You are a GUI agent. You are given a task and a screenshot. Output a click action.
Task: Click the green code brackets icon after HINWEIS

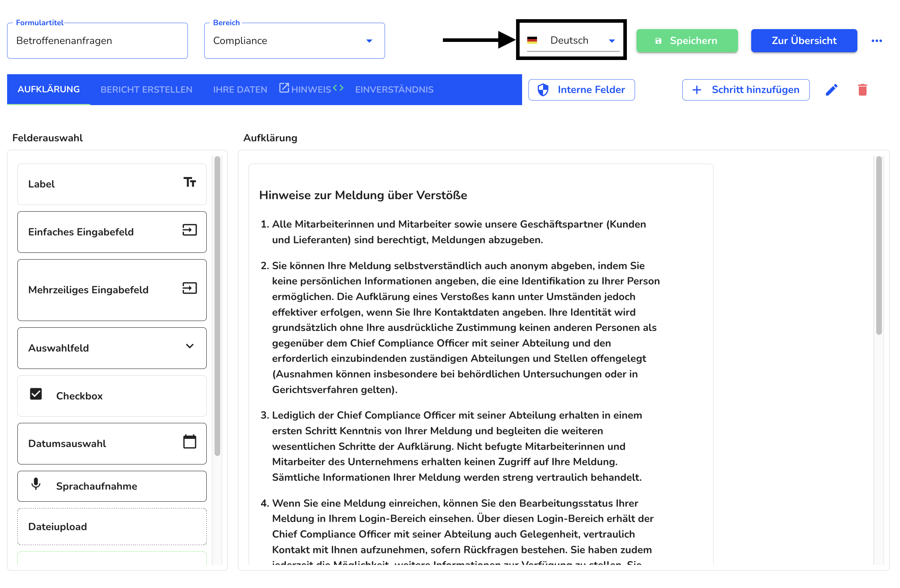(x=338, y=88)
